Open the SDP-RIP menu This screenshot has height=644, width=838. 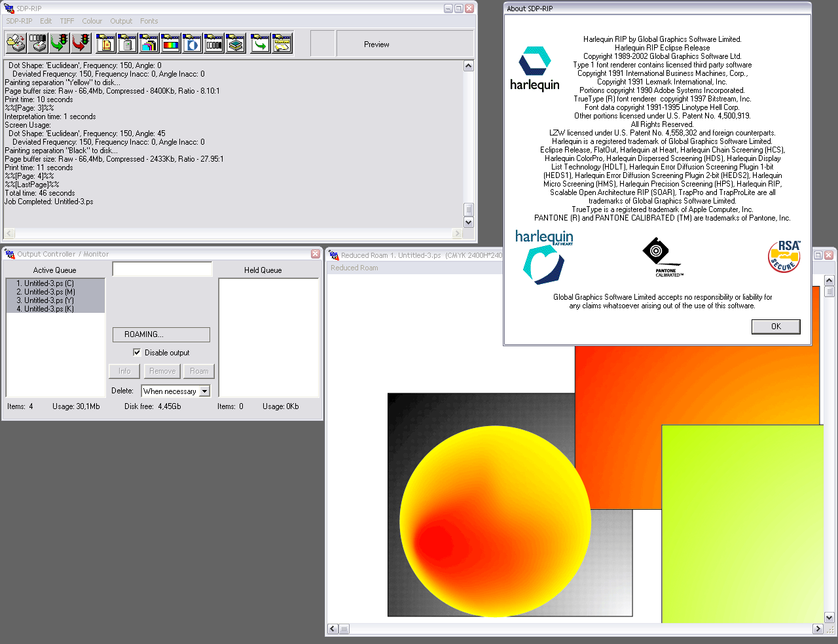tap(19, 21)
